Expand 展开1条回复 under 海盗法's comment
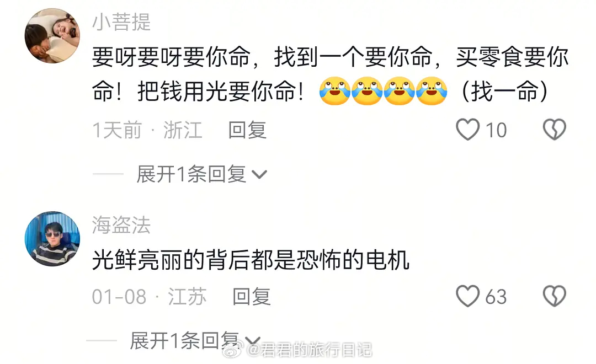 click(195, 340)
